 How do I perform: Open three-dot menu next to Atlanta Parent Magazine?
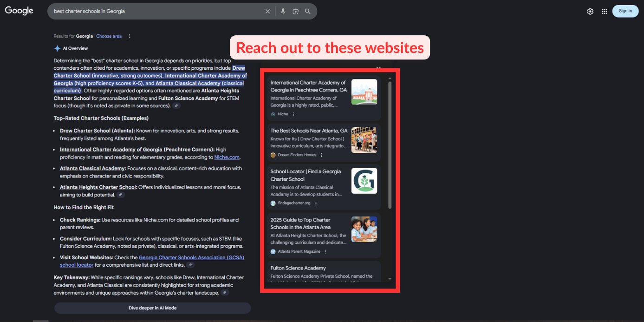pos(325,252)
